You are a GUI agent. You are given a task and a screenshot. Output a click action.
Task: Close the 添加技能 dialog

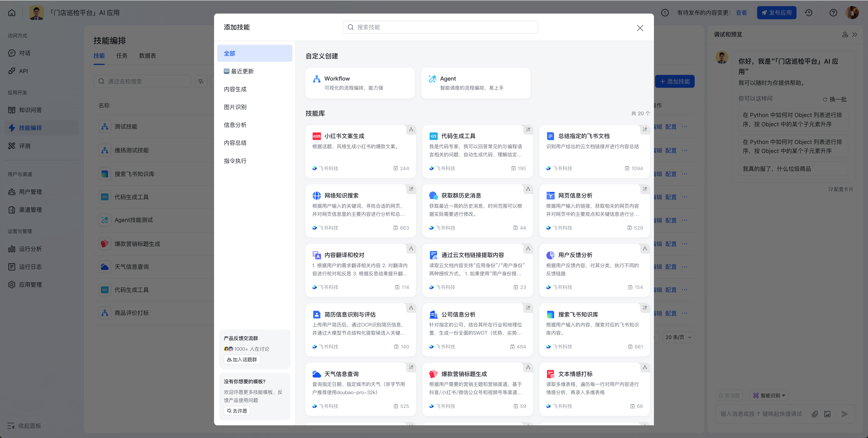pyautogui.click(x=640, y=28)
